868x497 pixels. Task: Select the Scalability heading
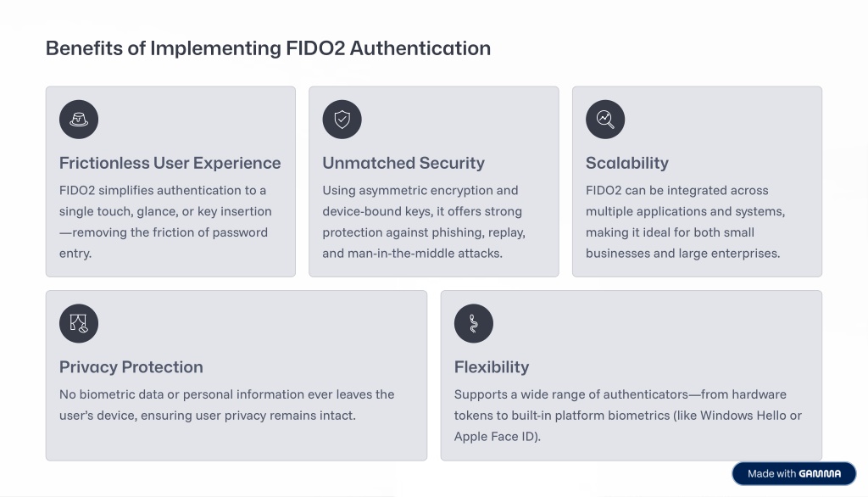pos(627,163)
